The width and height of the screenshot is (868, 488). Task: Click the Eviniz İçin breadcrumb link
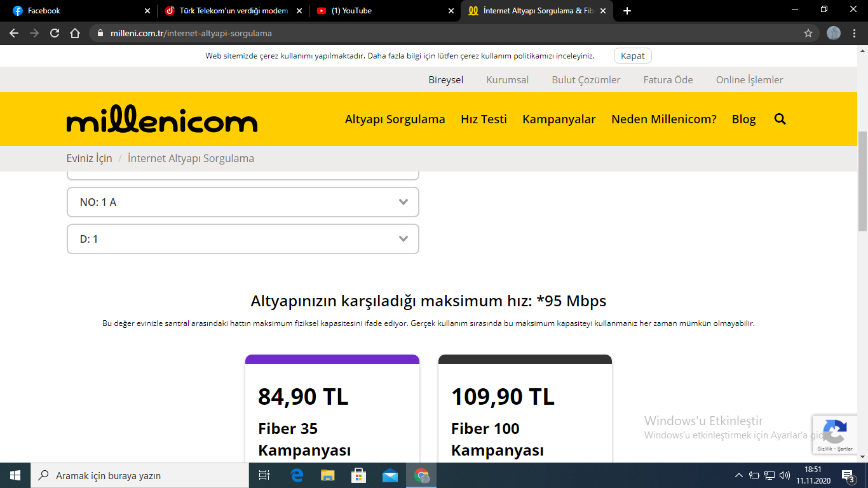click(90, 158)
